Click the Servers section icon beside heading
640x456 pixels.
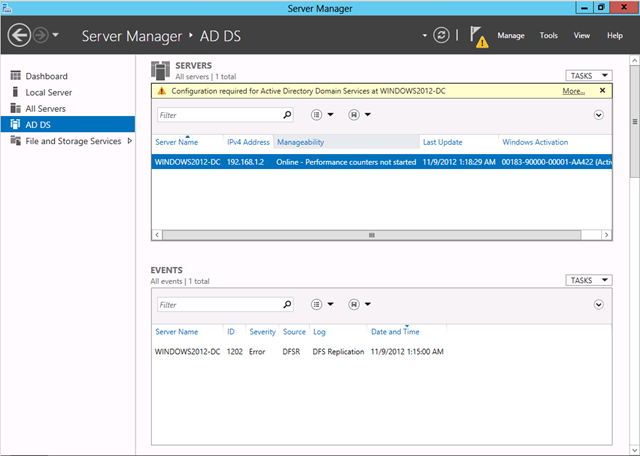pos(160,71)
